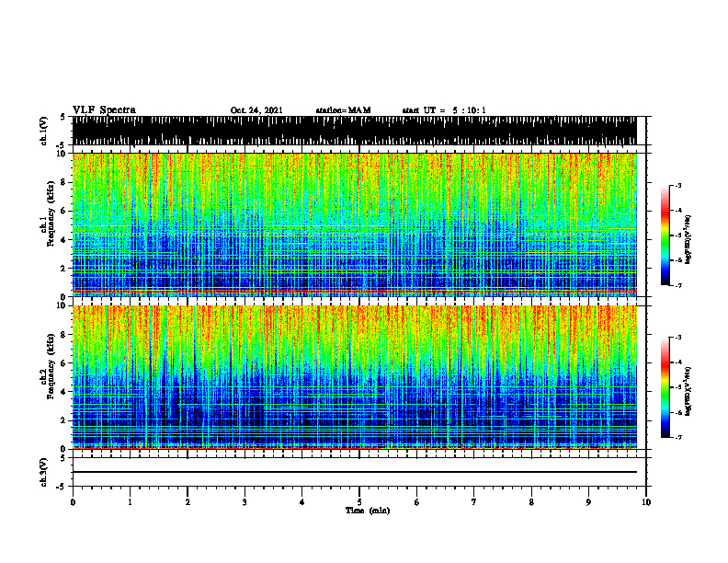Click the -7 label on ch.1 colorbar
This screenshot has width=728, height=563.
678,285
